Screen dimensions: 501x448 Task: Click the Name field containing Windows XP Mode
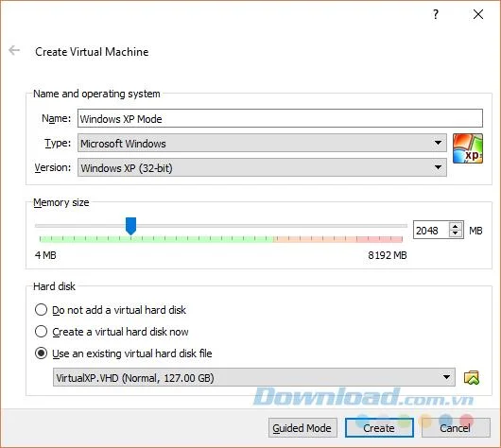[x=280, y=118]
